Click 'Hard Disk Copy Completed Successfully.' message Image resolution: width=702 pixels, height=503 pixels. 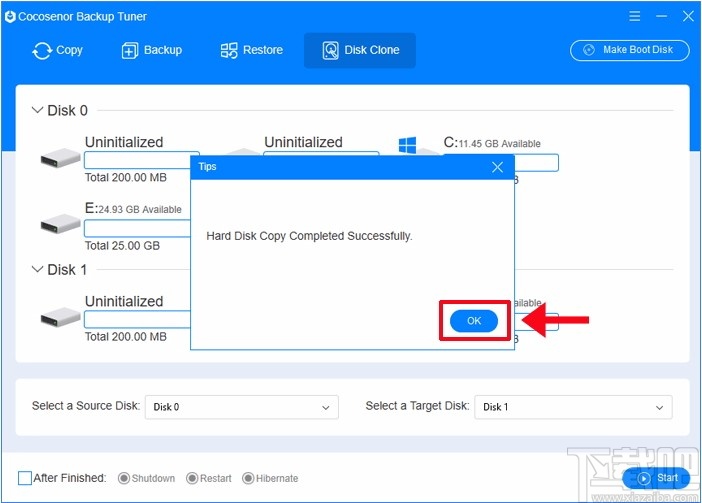click(309, 236)
